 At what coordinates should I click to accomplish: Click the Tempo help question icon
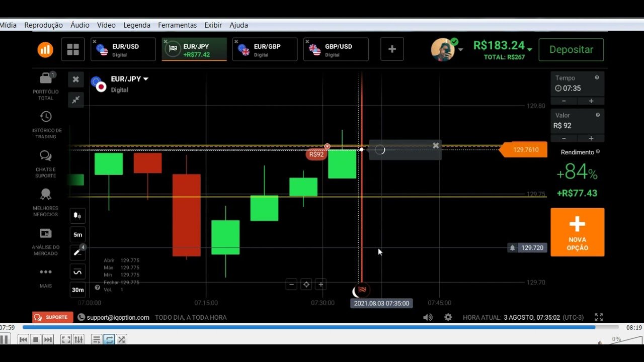(597, 77)
